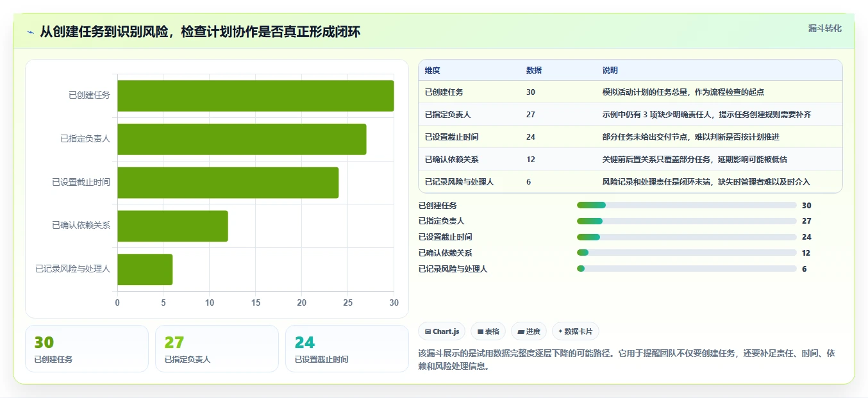The image size is (868, 398).
Task: Click the 已确认依赖关系 bar in the chart
Action: (172, 226)
